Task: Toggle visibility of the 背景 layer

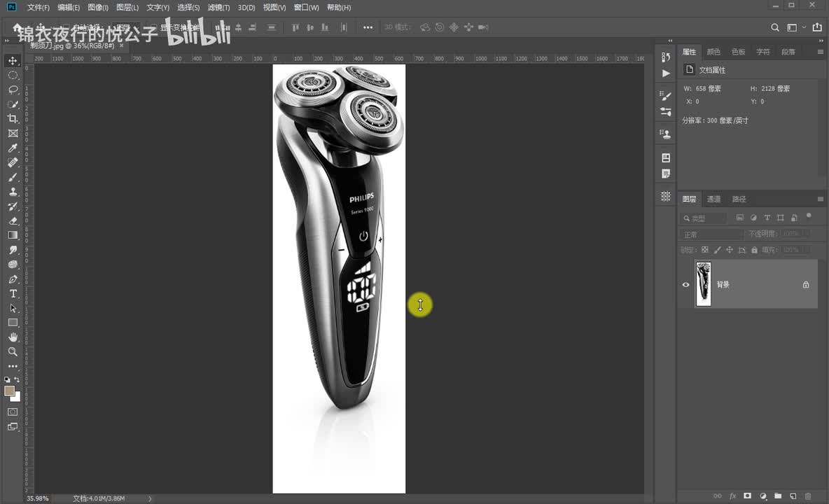Action: click(x=685, y=285)
